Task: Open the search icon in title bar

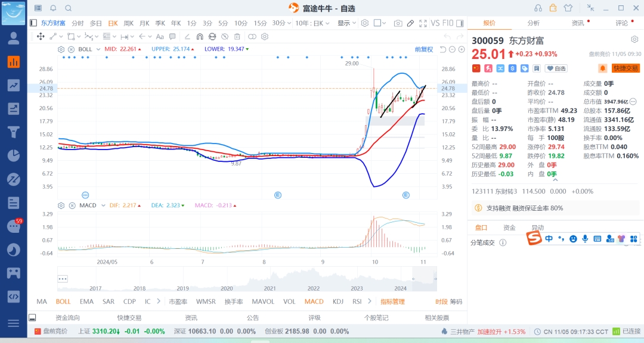Action: [x=69, y=8]
